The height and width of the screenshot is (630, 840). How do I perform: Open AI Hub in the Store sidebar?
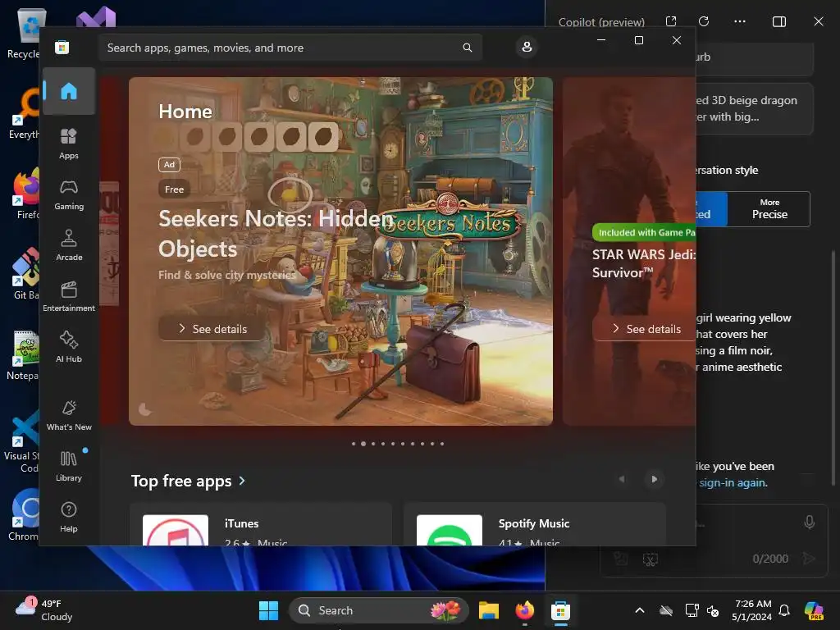[x=69, y=347]
